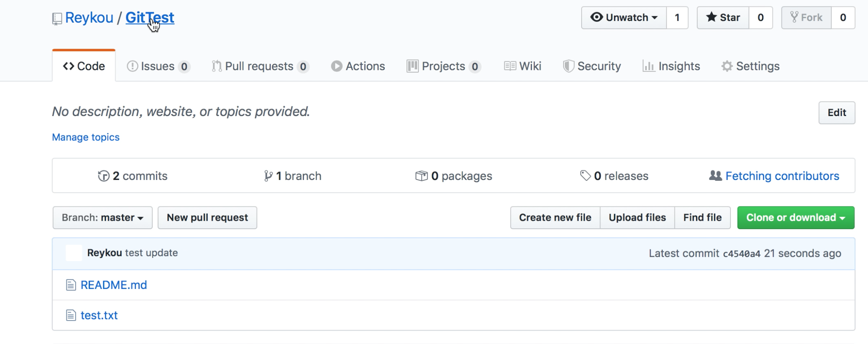
Task: Click the releases tag icon
Action: click(585, 175)
